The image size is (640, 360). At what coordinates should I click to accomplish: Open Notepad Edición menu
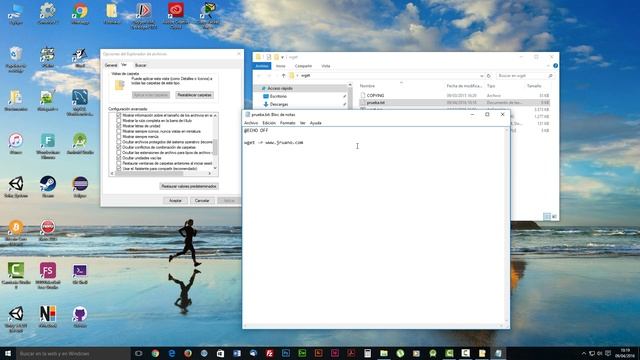tap(269, 123)
